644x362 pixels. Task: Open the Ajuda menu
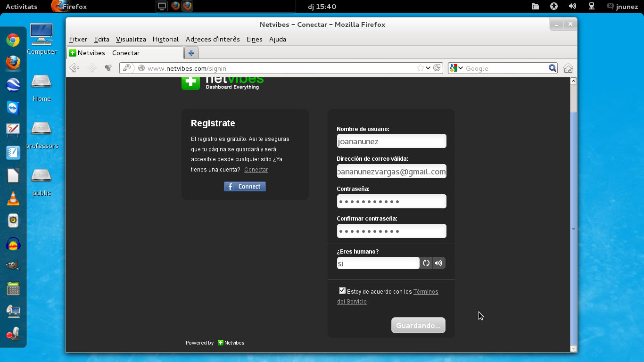[278, 39]
